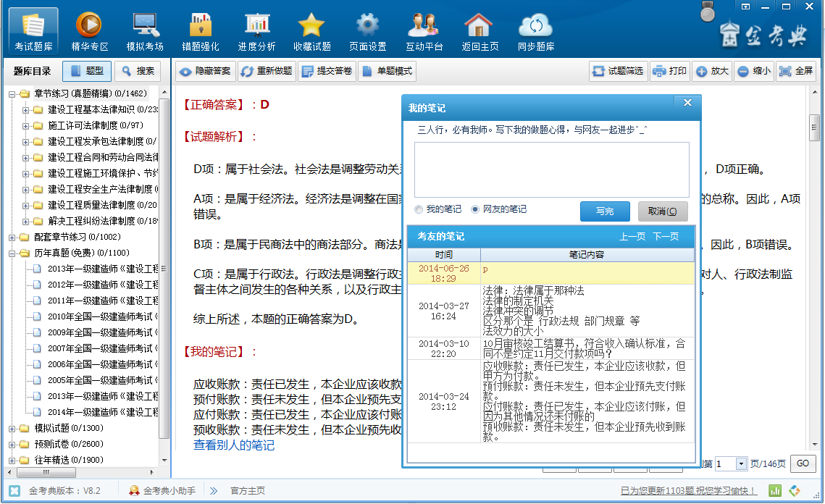This screenshot has height=504, width=825.
Task: Open 试题筛选 question filter
Action: click(619, 71)
